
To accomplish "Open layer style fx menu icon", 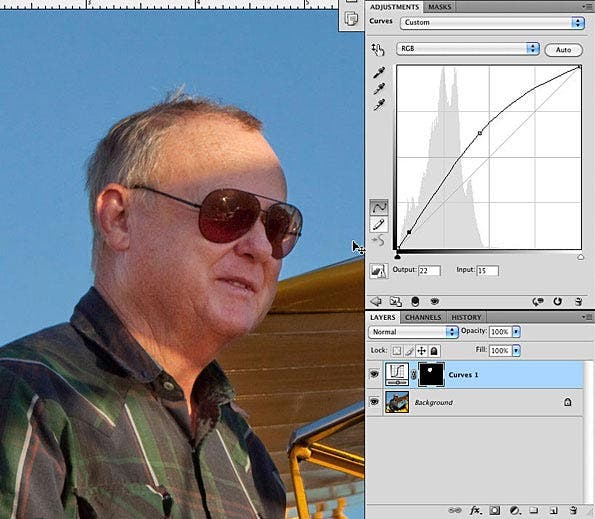I will tap(475, 510).
